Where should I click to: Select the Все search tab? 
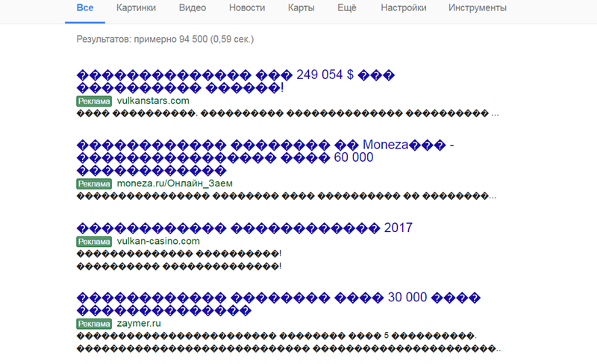85,8
